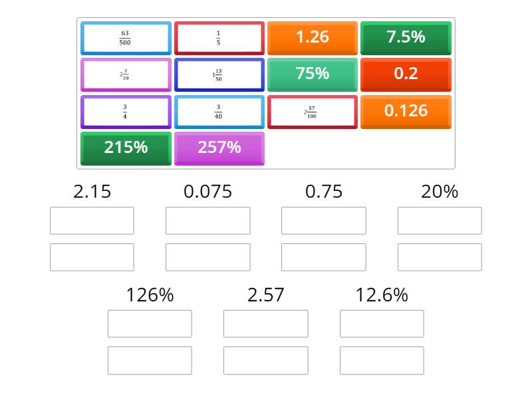This screenshot has width=532, height=399.
Task: Select the 3/40 fraction card
Action: [x=219, y=112]
